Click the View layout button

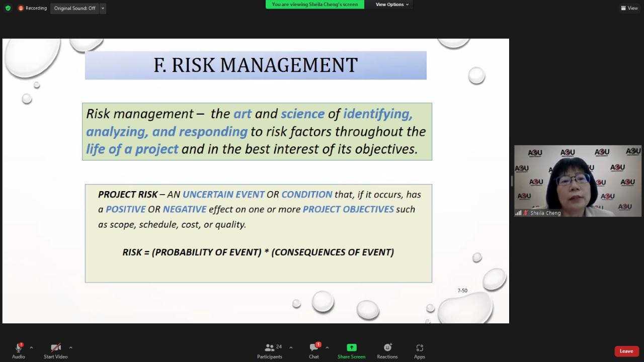[x=629, y=8]
